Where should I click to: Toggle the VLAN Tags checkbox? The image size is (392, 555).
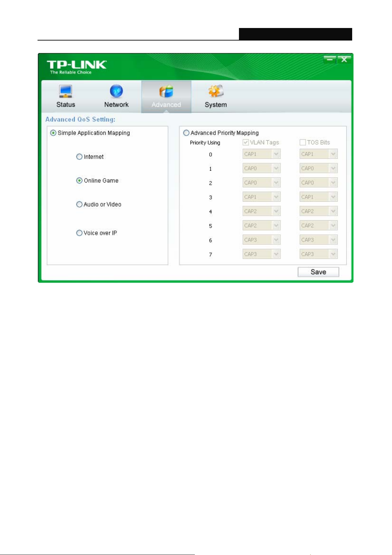(246, 142)
